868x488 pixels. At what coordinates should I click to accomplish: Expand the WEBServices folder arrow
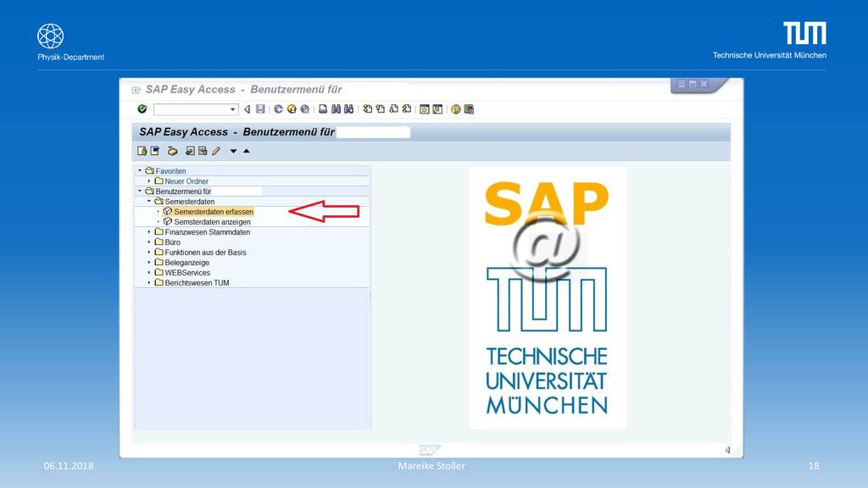click(x=149, y=272)
